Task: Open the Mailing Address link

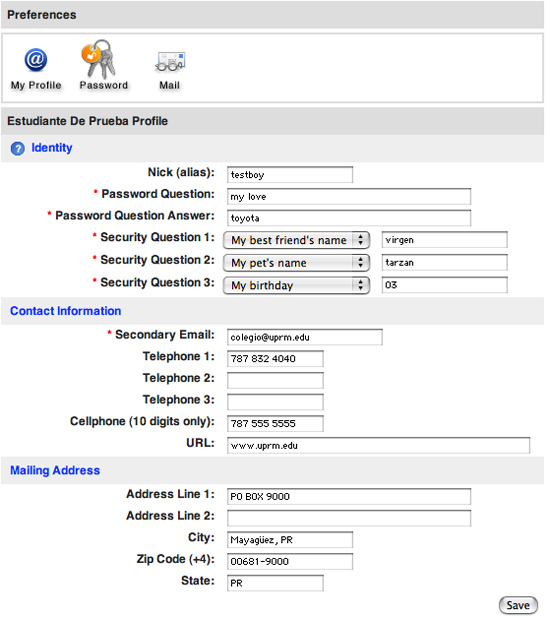Action: [x=55, y=470]
